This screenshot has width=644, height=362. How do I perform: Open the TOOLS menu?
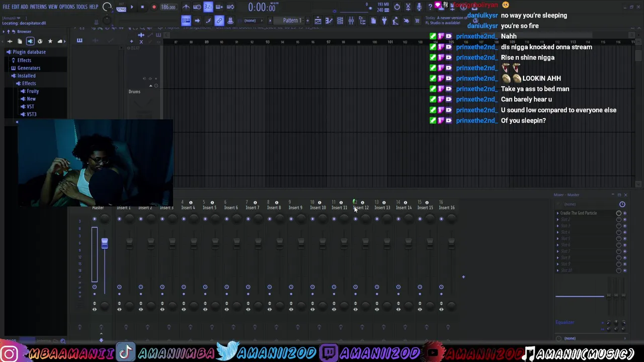(x=82, y=7)
